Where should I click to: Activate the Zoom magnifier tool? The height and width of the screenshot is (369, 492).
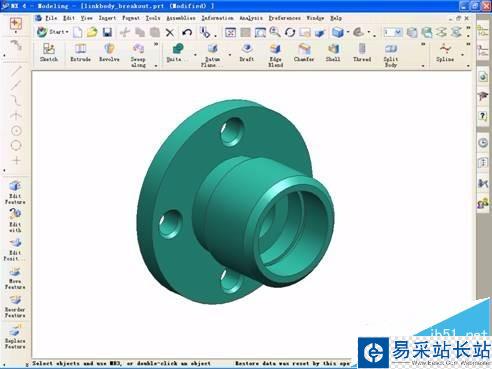pyautogui.click(x=275, y=32)
